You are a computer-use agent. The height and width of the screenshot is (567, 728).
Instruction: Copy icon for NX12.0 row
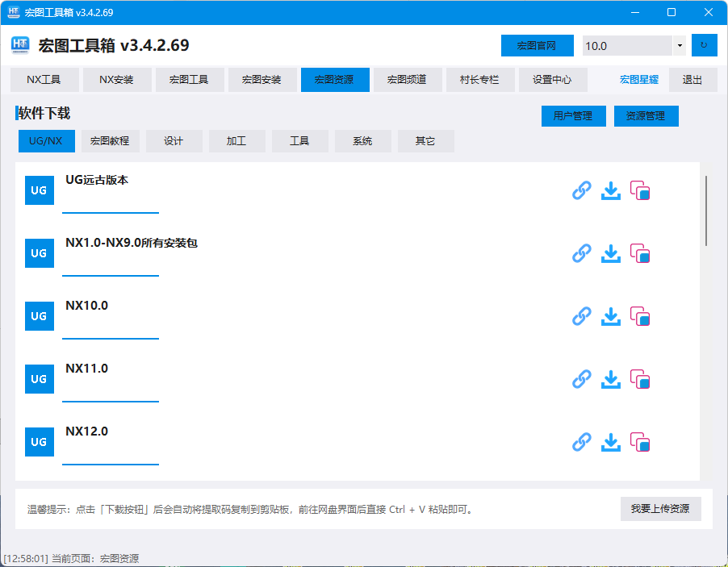click(x=640, y=442)
